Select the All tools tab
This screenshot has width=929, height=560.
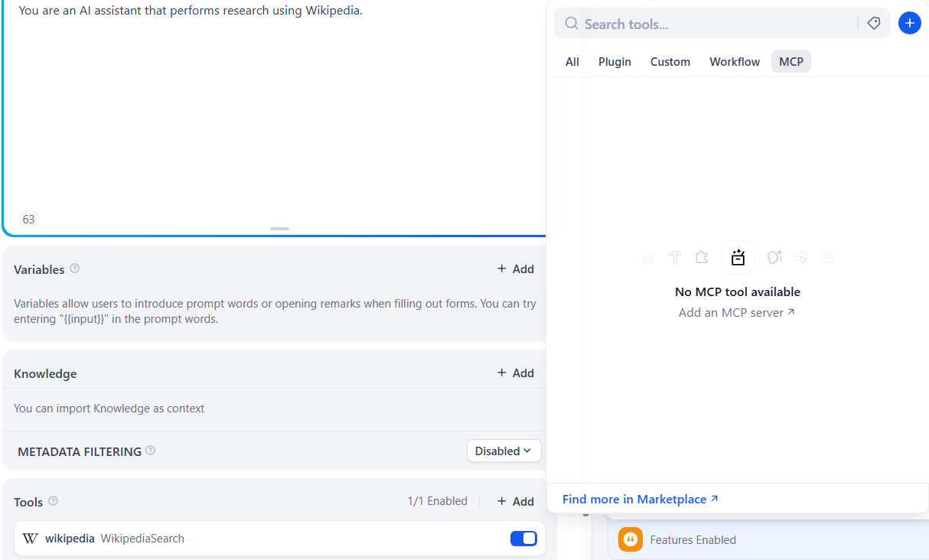click(x=572, y=62)
